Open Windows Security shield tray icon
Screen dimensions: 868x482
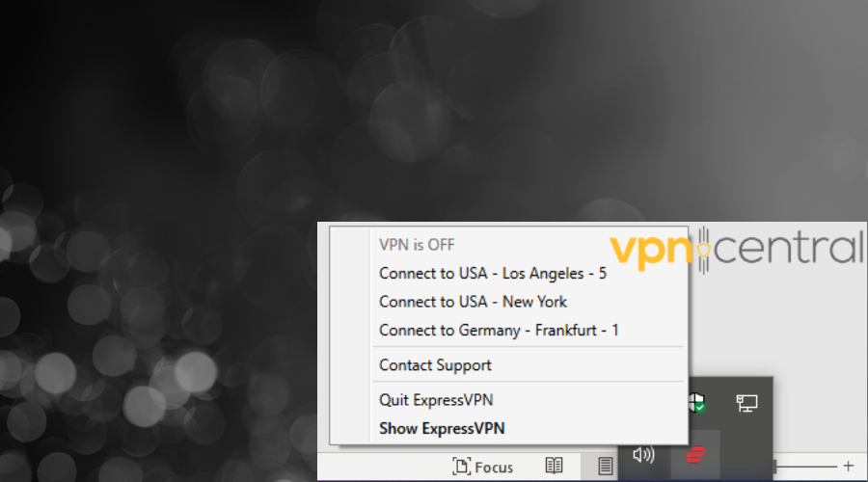coord(696,402)
